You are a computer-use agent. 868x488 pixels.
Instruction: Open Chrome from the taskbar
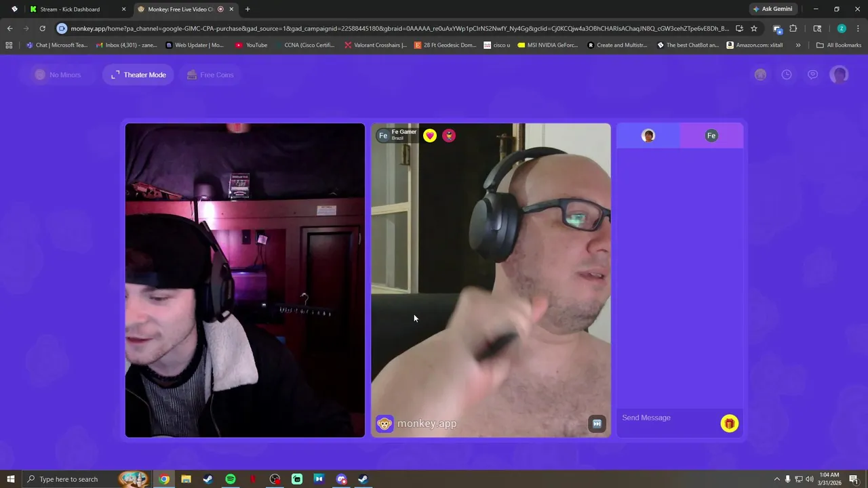(x=163, y=479)
